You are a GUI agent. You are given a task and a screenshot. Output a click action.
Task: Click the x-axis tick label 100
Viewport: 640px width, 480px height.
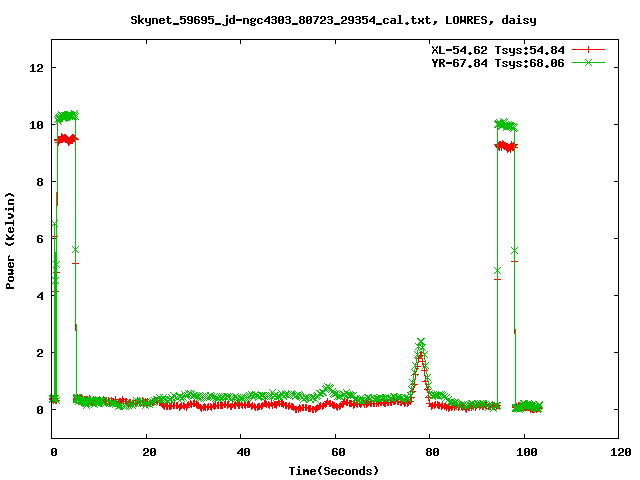[527, 452]
